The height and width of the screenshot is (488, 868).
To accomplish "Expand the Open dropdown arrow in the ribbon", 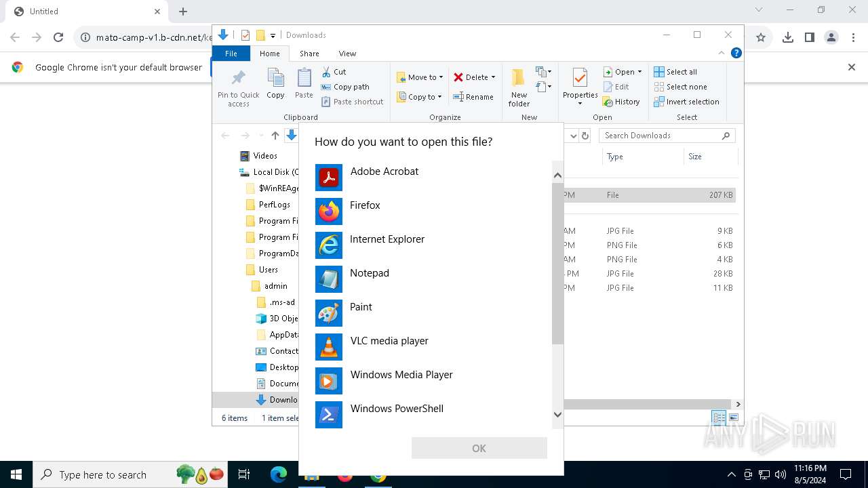I will (639, 72).
